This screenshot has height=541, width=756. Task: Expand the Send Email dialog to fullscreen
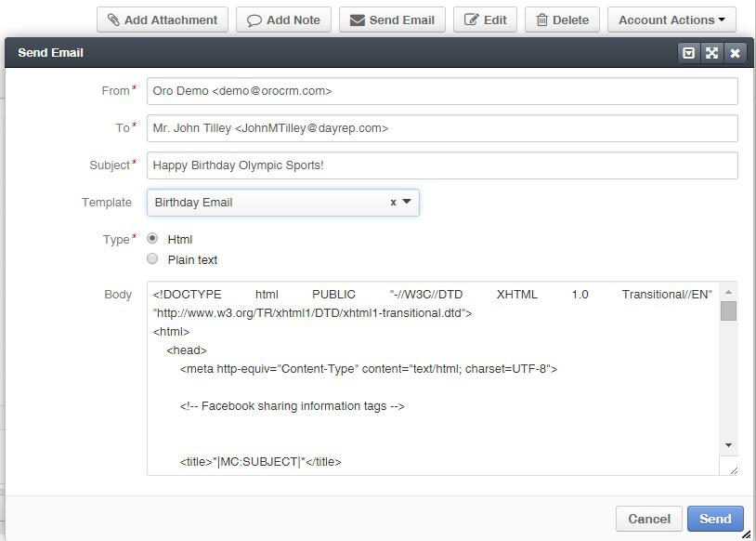(x=711, y=53)
